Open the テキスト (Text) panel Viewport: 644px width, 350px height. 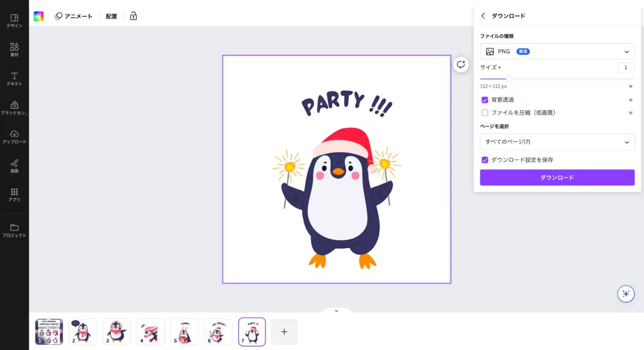(14, 79)
